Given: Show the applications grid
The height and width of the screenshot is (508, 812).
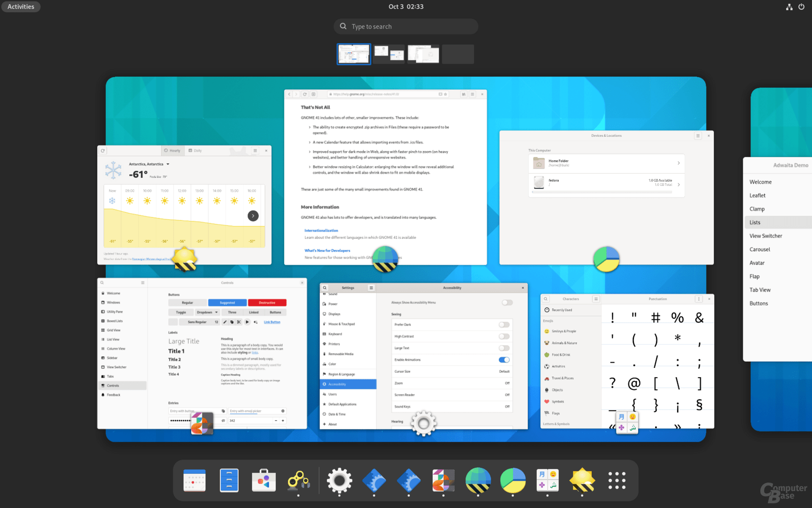Looking at the screenshot, I should click(x=617, y=480).
